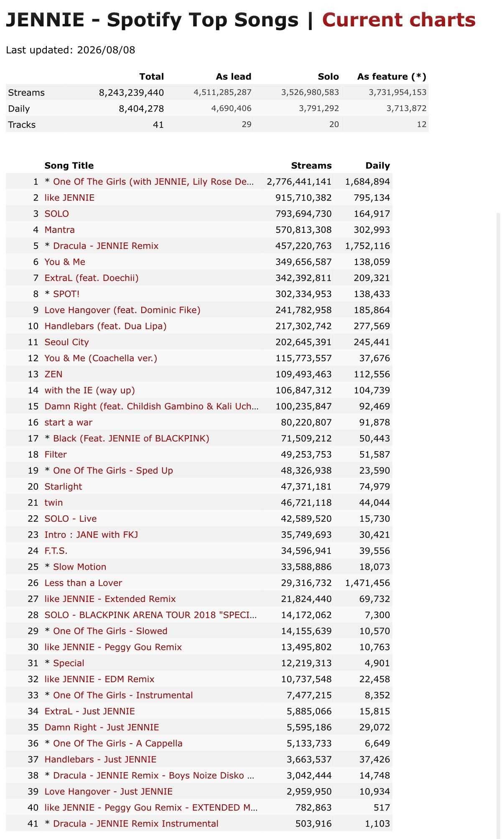The image size is (504, 839).
Task: Click the vertical scrollbar on the right edge
Action: click(x=498, y=525)
